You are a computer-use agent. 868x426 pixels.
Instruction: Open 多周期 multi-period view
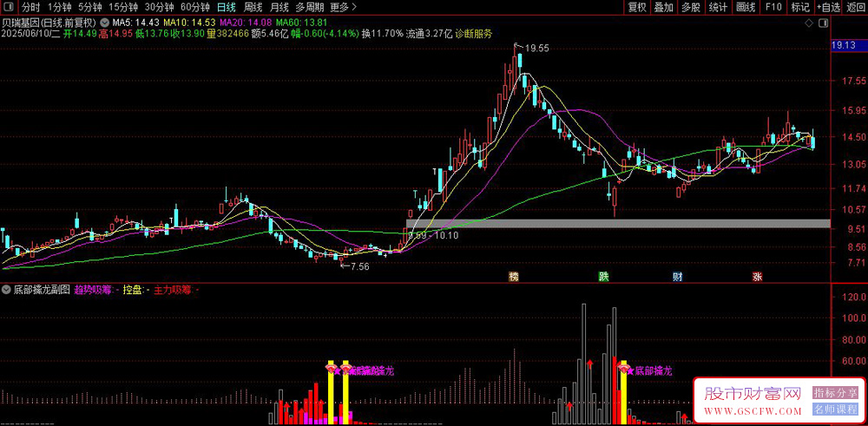point(310,8)
